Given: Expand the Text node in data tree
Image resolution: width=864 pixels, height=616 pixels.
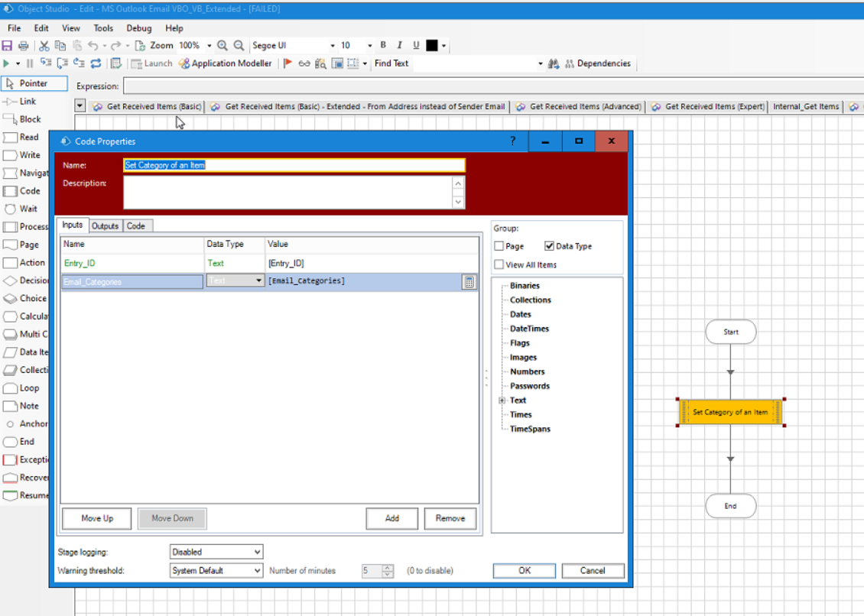Looking at the screenshot, I should point(501,400).
